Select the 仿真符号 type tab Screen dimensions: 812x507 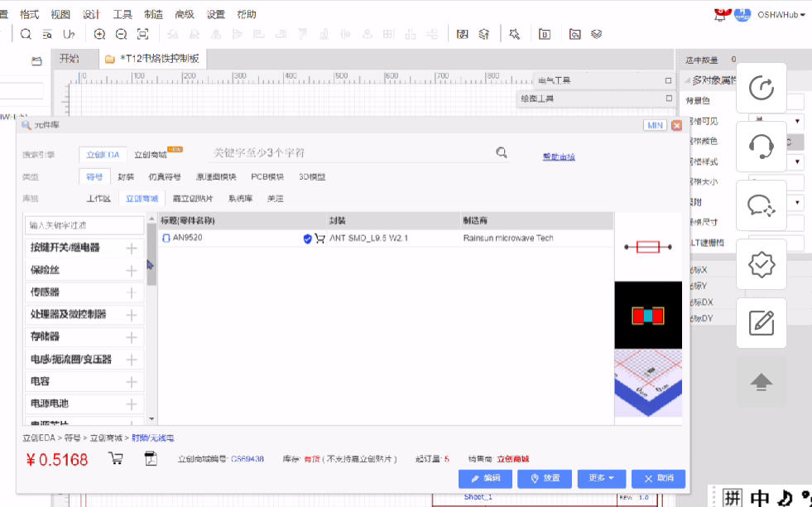tap(165, 176)
